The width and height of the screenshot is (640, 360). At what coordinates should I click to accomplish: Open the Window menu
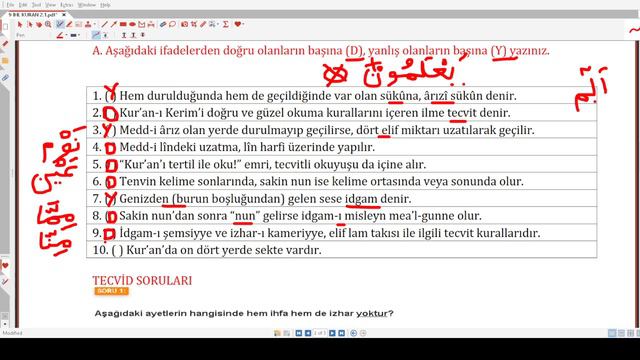point(87,5)
